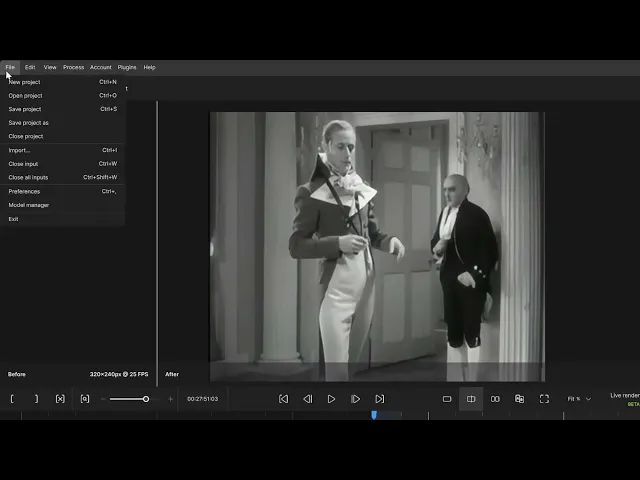Choose Close project menu entry
This screenshot has width=640, height=480.
[x=62, y=136]
